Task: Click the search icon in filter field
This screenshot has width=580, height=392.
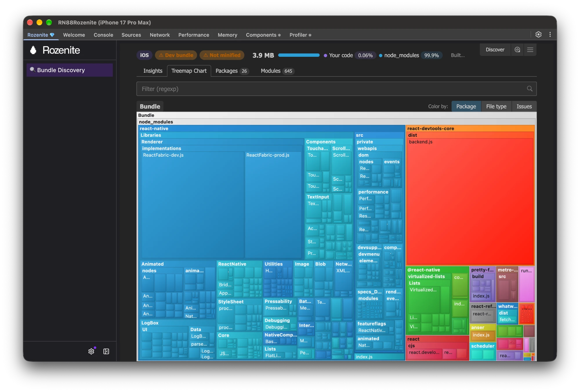Action: 530,89
